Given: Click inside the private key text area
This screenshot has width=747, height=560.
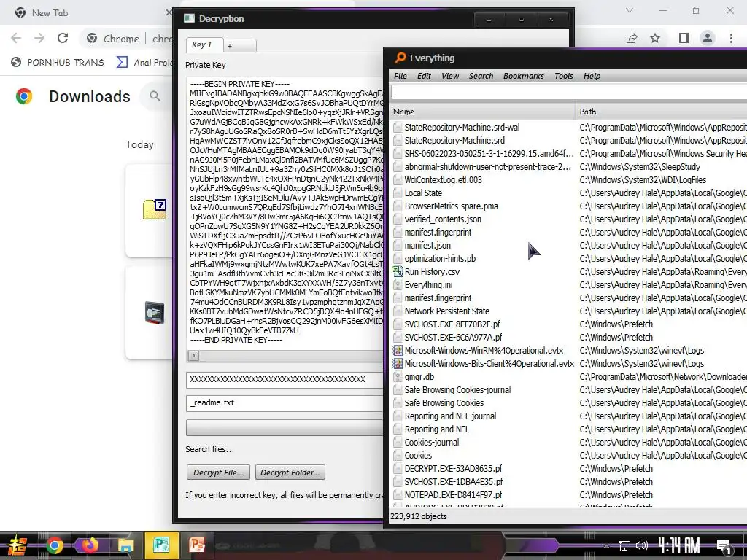Looking at the screenshot, I should (285, 212).
